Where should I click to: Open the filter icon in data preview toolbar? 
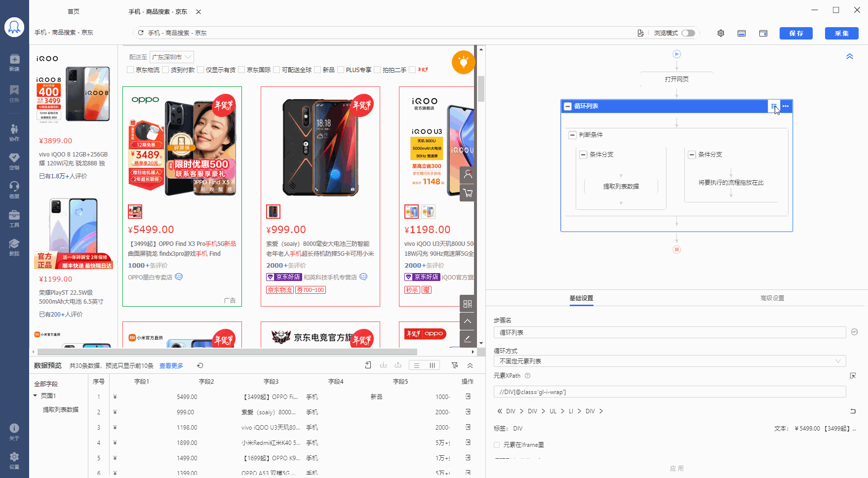click(x=455, y=365)
